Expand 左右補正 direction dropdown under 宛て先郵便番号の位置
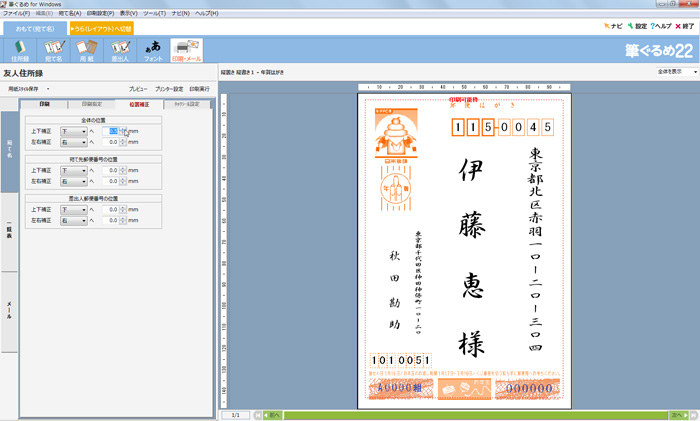The width and height of the screenshot is (700, 421). (73, 182)
